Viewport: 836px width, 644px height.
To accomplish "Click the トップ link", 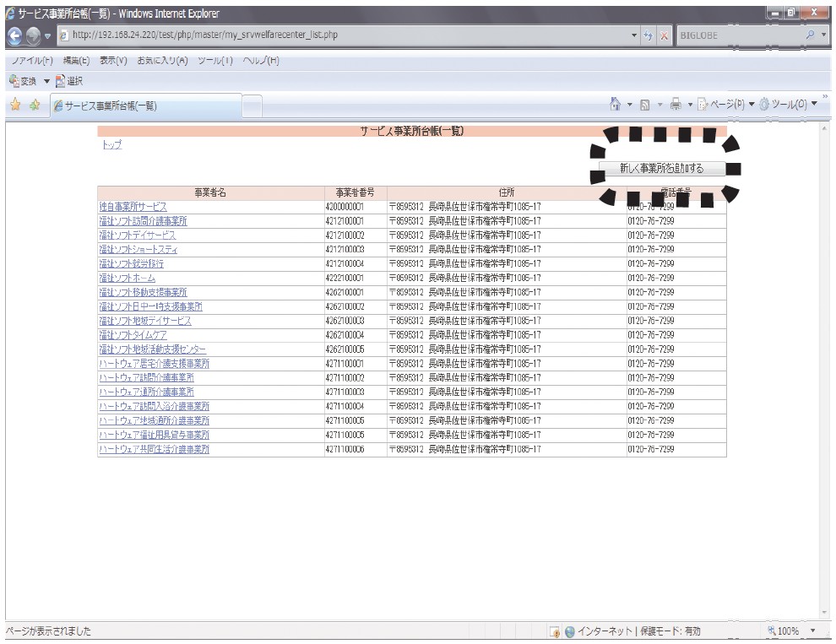I will pos(112,144).
